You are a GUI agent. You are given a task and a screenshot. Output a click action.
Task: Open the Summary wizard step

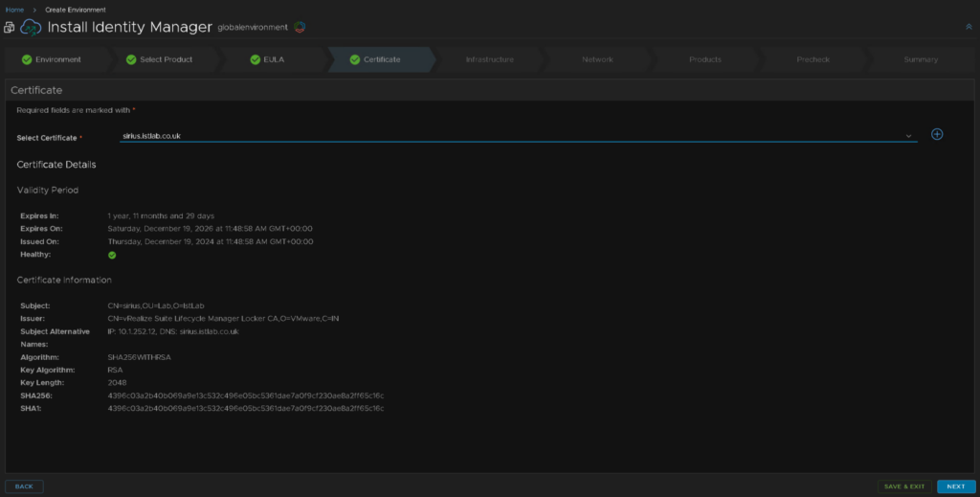[921, 59]
